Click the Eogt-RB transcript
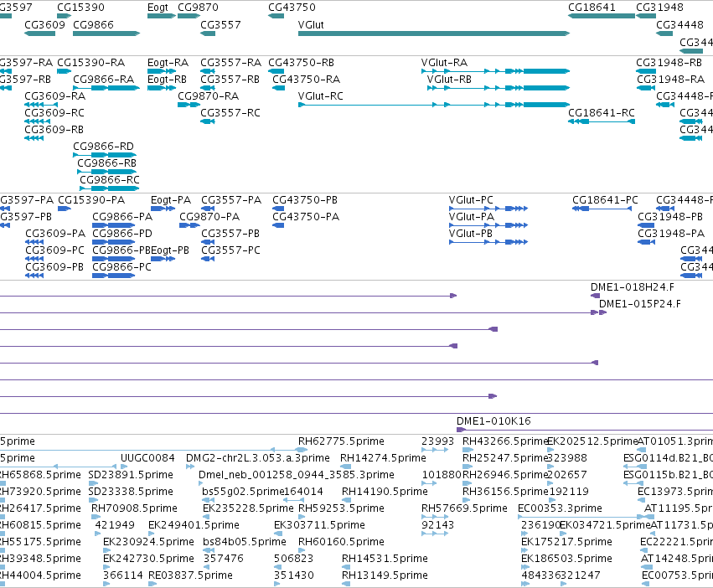This screenshot has width=713, height=588. pos(162,88)
